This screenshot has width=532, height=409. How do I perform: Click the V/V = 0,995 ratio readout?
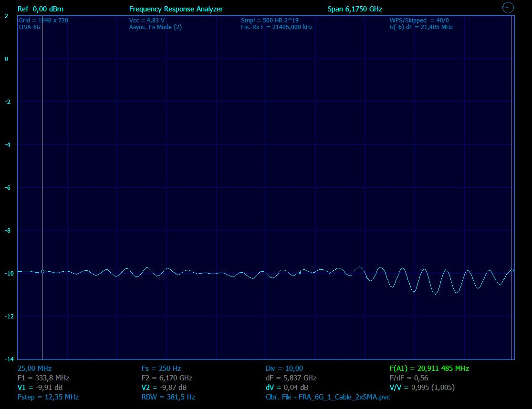[422, 388]
